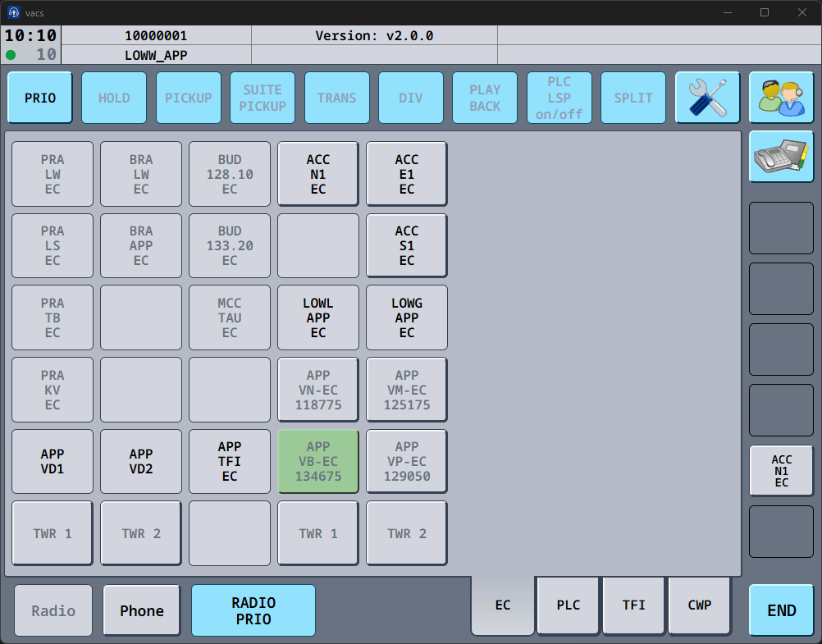The image size is (822, 644).
Task: Click the vacs app icon in title bar
Action: point(14,12)
